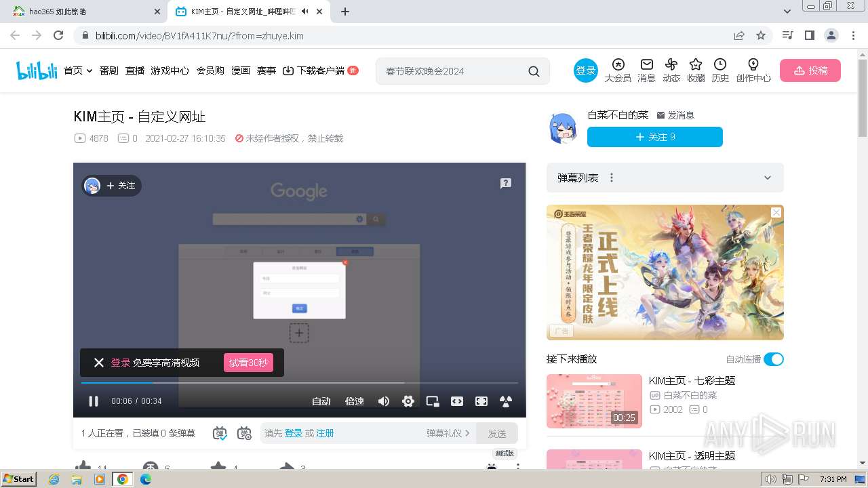Toggle danmaku display on or off

pos(220,433)
